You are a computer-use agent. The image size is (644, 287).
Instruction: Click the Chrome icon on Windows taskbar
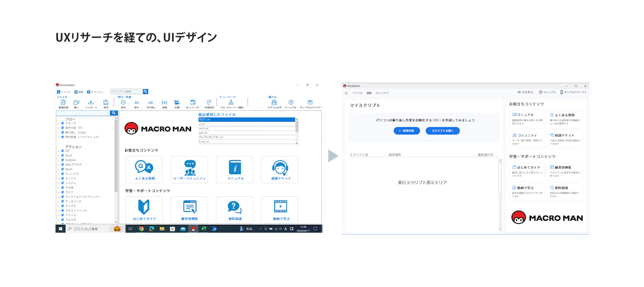pos(141,229)
